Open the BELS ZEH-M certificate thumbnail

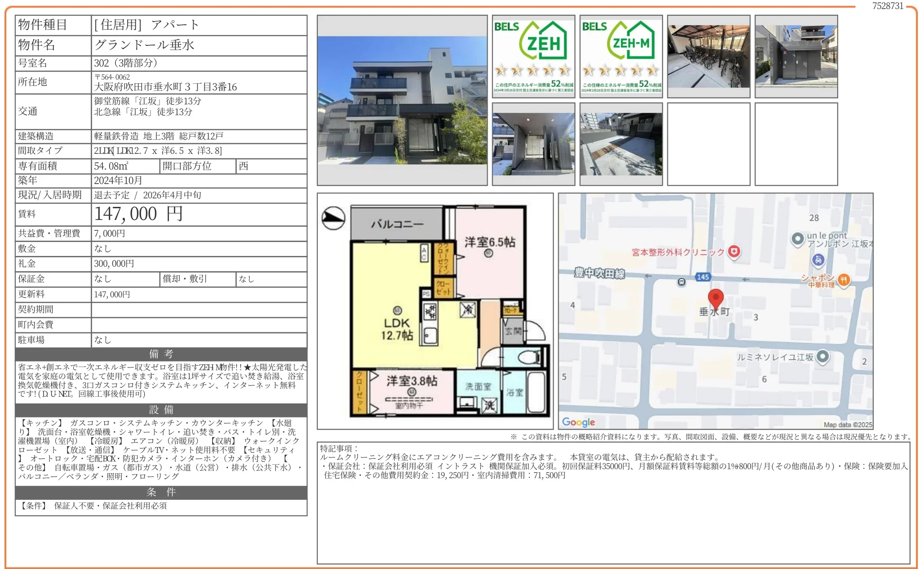click(621, 56)
